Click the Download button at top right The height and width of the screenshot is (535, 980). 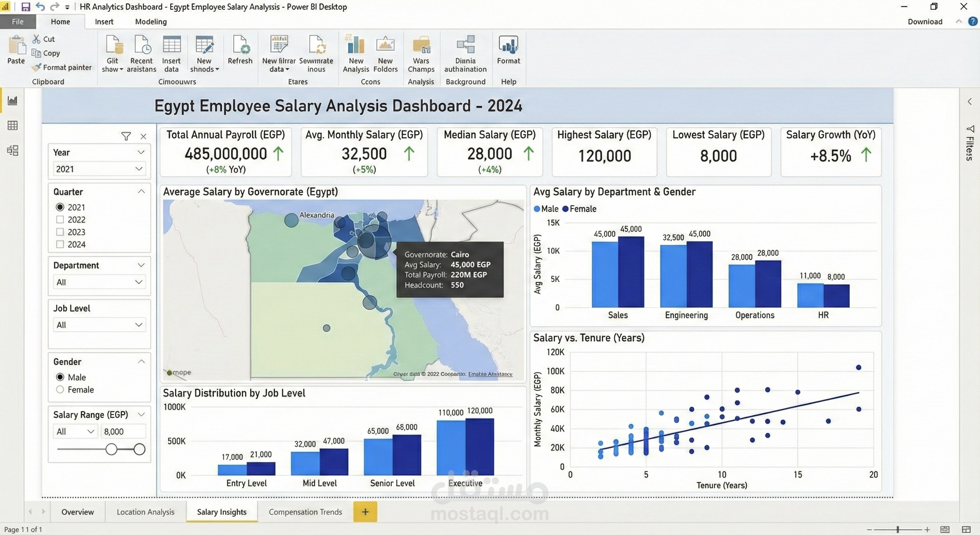tap(925, 22)
